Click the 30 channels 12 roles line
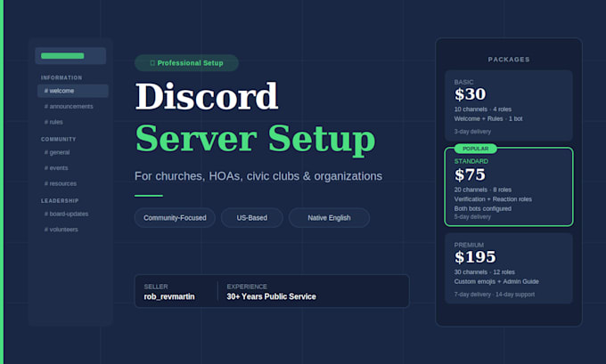 pos(484,272)
